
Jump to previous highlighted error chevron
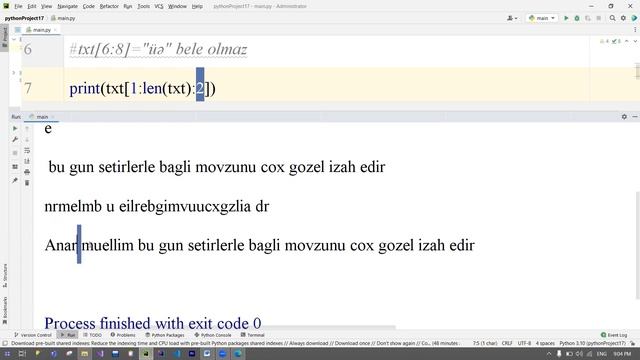tap(627, 41)
